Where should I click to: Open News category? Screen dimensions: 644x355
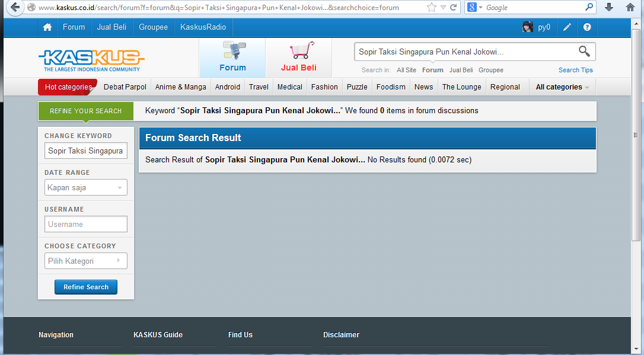(424, 87)
